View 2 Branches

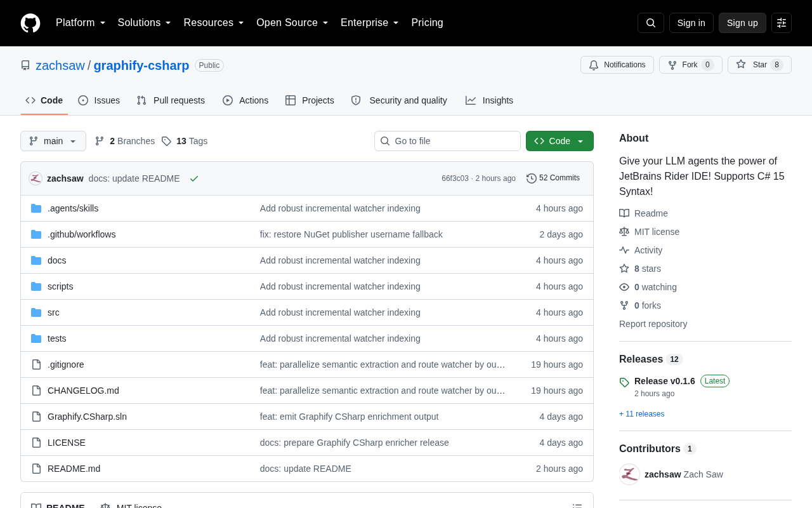point(125,141)
